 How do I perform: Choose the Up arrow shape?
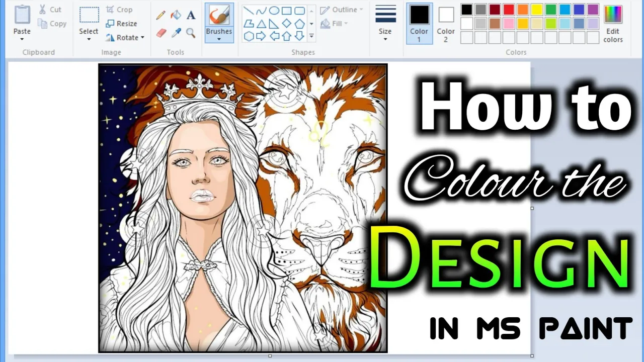point(286,36)
